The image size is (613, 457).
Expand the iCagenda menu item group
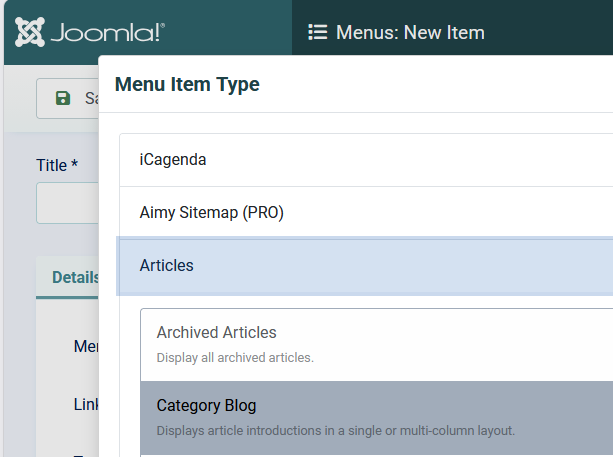(x=366, y=160)
